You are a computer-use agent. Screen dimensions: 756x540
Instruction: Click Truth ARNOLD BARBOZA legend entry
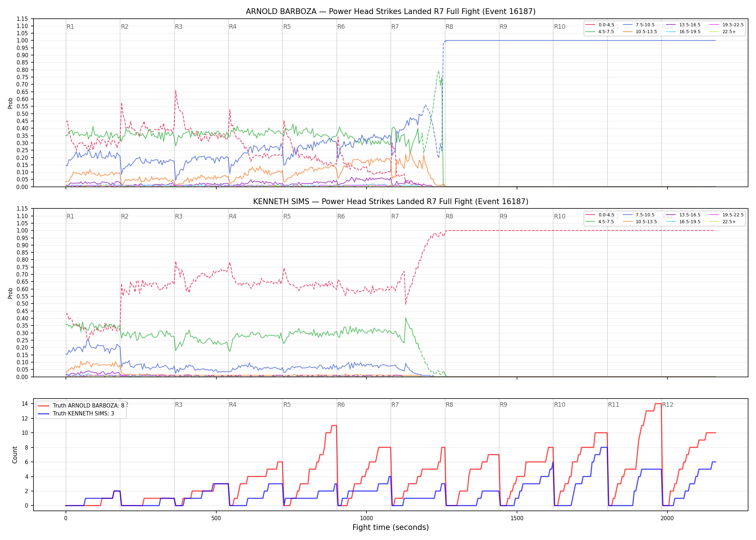[x=81, y=405]
